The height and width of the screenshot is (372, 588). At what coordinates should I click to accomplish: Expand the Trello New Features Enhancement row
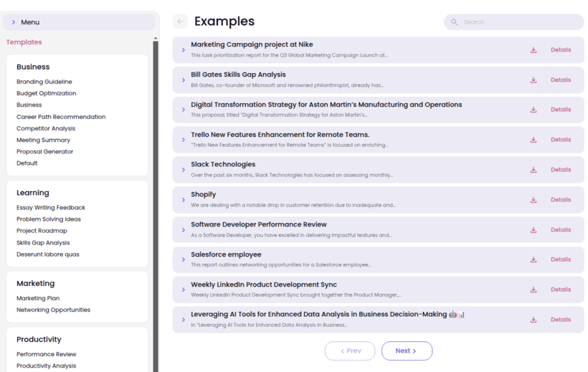click(x=184, y=140)
